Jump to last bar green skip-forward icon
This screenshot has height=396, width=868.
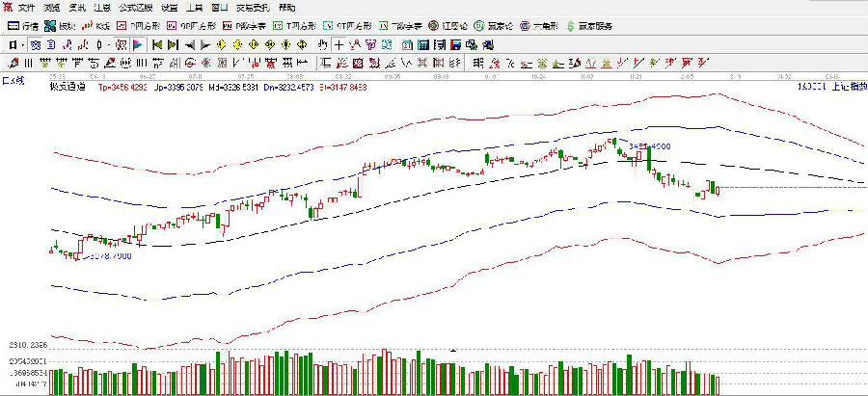pos(174,44)
